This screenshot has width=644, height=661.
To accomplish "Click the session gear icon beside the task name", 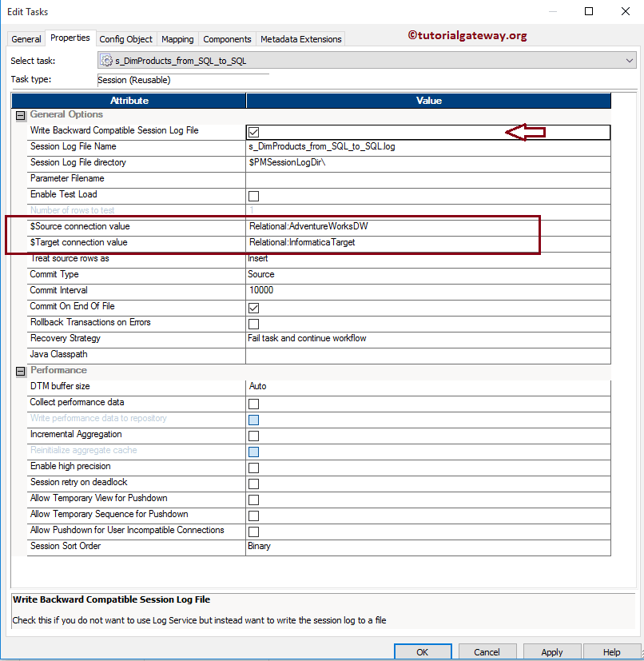I will coord(106,61).
